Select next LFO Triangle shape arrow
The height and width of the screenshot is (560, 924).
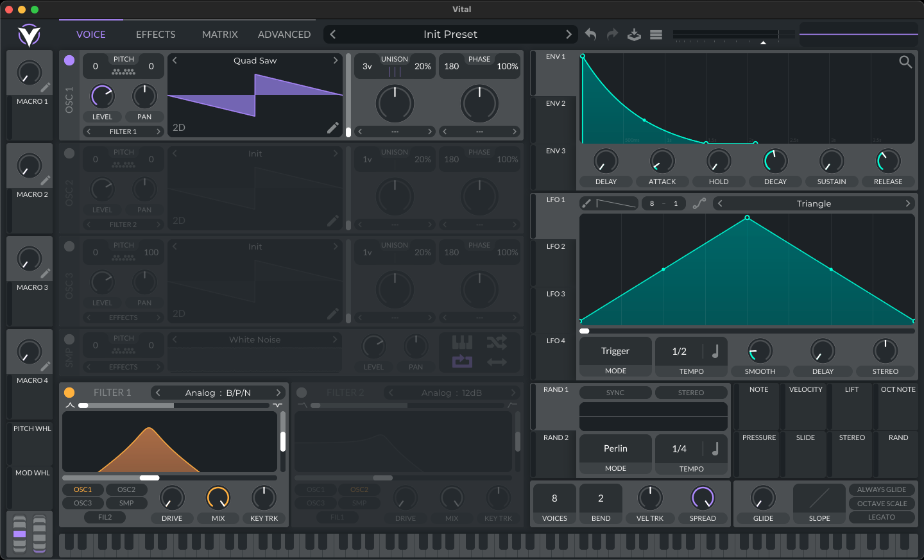tap(908, 203)
